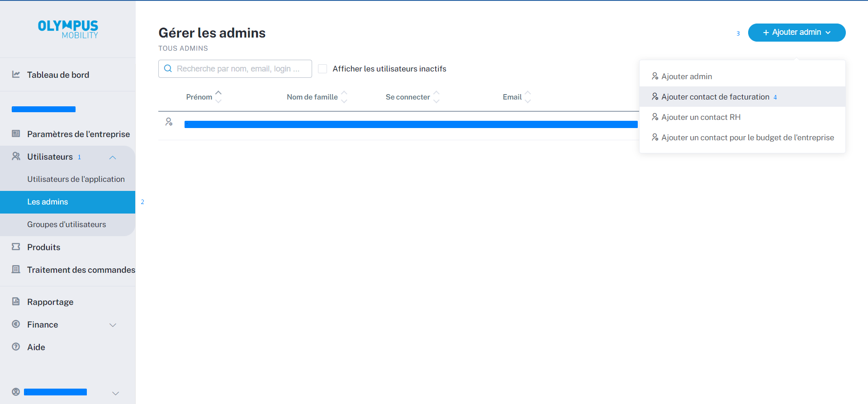Click the Aide question mark icon
This screenshot has width=868, height=404.
(16, 347)
